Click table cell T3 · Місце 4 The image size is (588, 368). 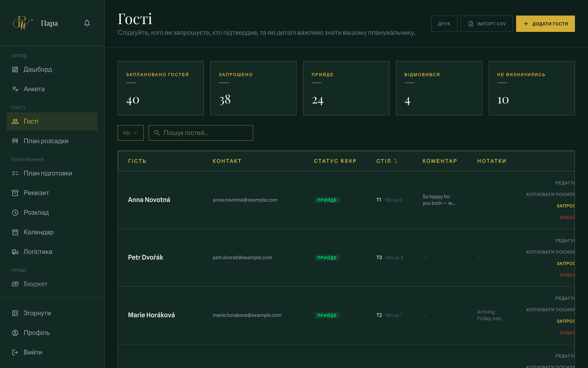click(x=390, y=258)
